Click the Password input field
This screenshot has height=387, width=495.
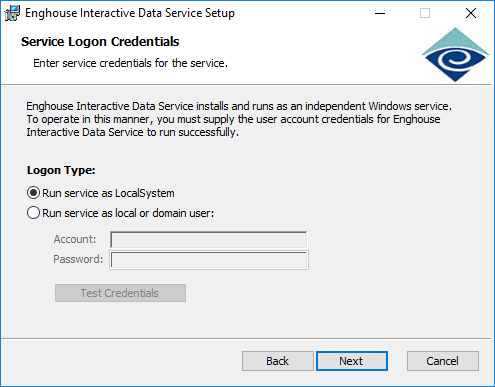click(209, 260)
